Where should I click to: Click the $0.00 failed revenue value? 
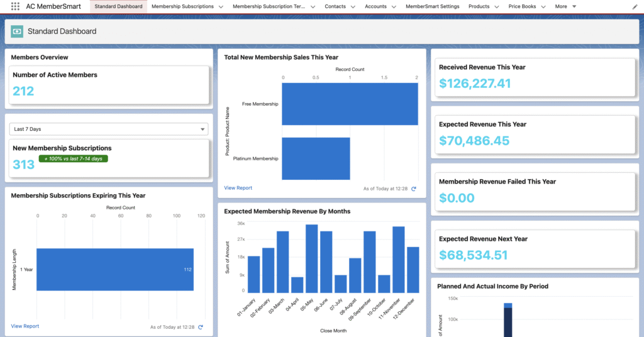pos(457,198)
